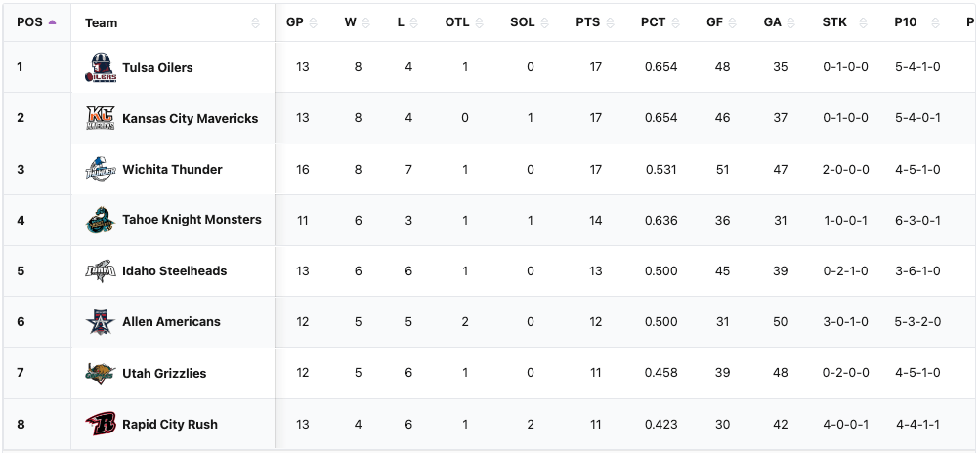Click the Wichita Thunder logo

101,169
